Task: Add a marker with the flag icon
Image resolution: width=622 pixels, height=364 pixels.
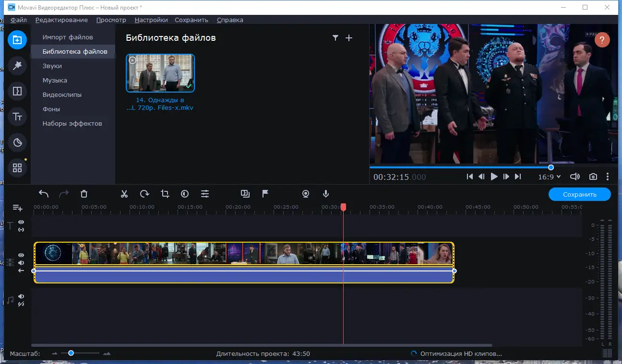Action: tap(265, 194)
